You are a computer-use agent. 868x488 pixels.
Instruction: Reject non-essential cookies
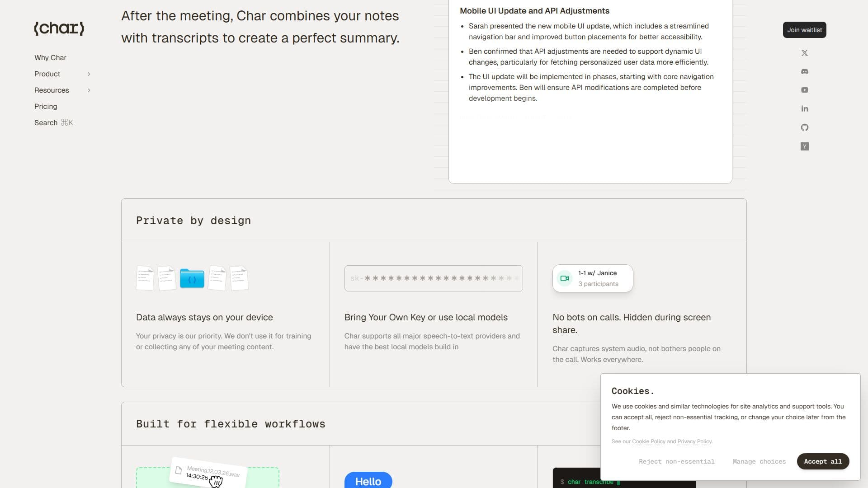676,461
